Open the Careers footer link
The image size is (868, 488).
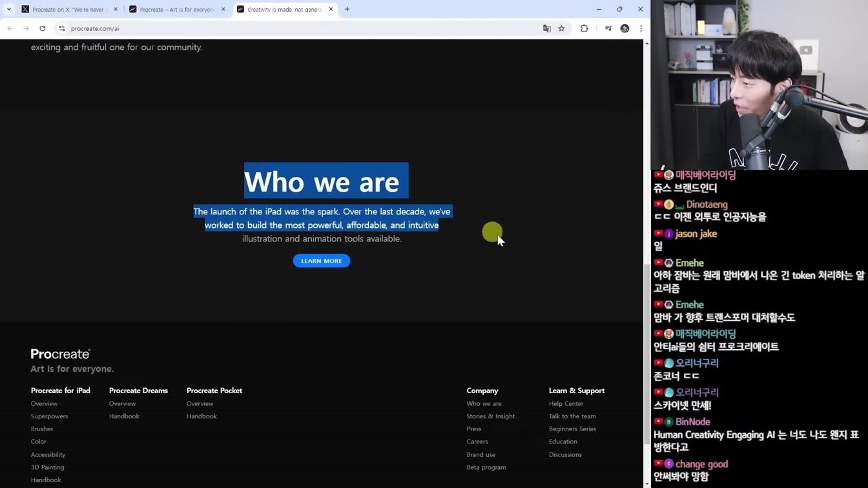point(477,442)
